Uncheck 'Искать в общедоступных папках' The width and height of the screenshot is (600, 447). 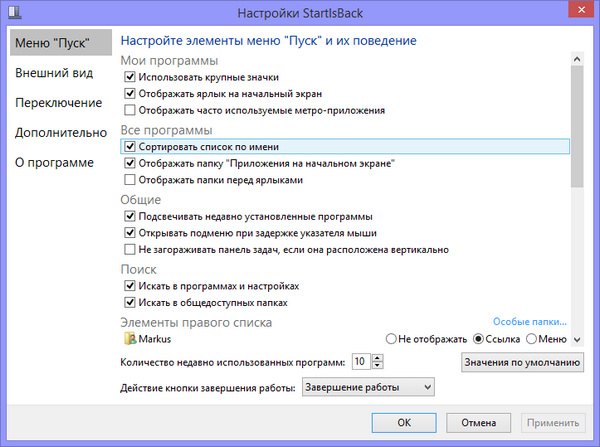(129, 302)
